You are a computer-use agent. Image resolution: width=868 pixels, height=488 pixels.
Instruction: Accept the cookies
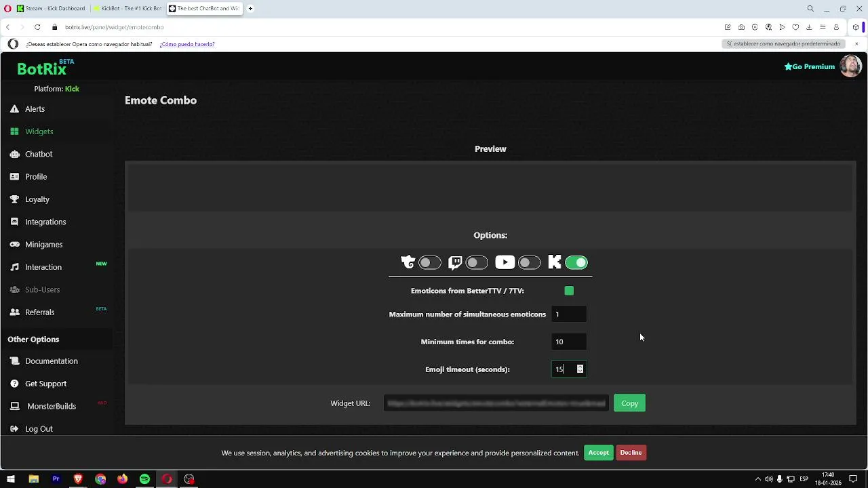click(x=598, y=453)
